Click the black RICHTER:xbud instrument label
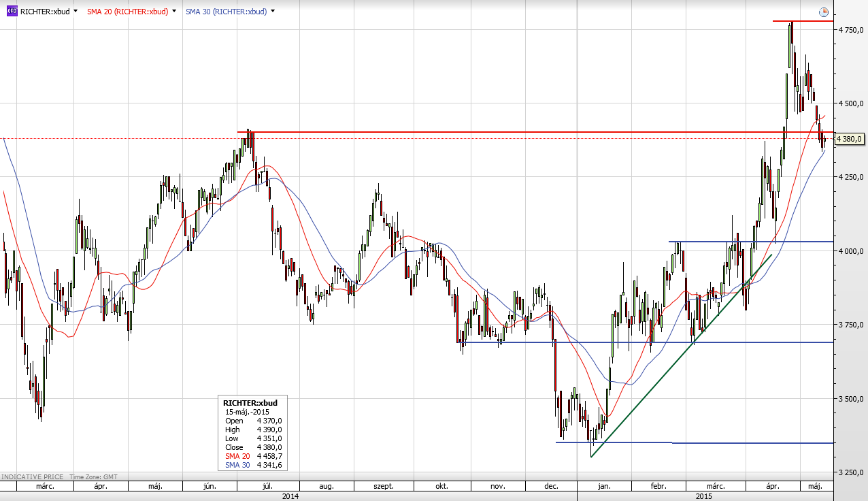868x501 pixels. (45, 12)
